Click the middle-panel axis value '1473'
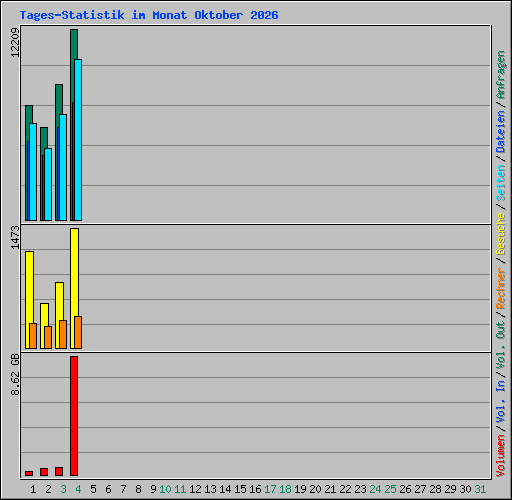 pyautogui.click(x=15, y=238)
